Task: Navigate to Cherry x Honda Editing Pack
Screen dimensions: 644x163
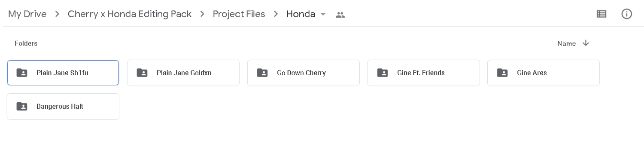Action: click(130, 14)
